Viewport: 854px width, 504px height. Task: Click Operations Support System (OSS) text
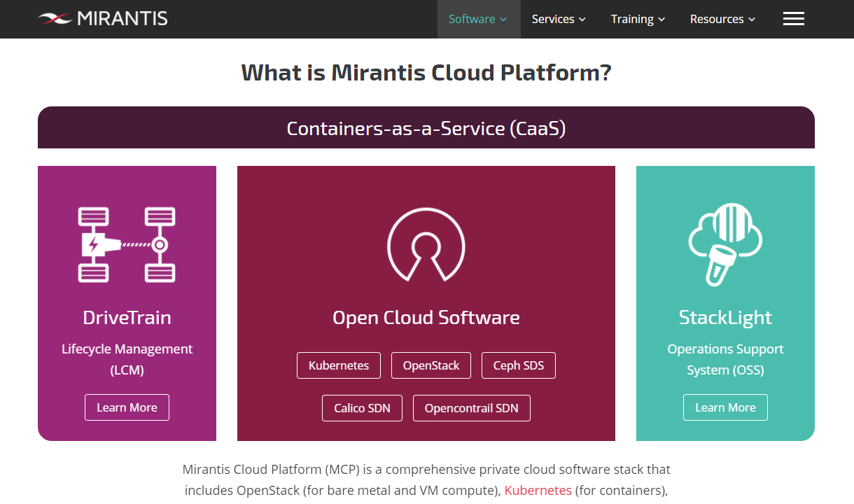(725, 359)
